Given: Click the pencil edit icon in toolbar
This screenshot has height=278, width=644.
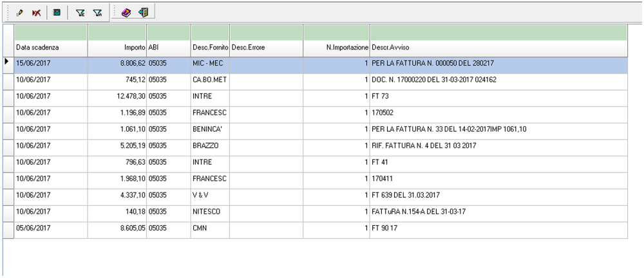Looking at the screenshot, I should (19, 12).
